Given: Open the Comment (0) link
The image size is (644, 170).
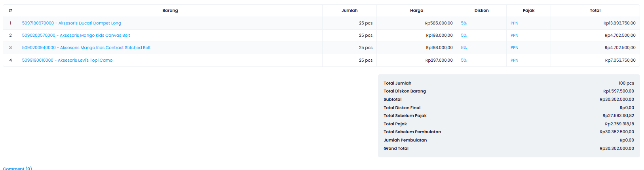Looking at the screenshot, I should tap(17, 168).
